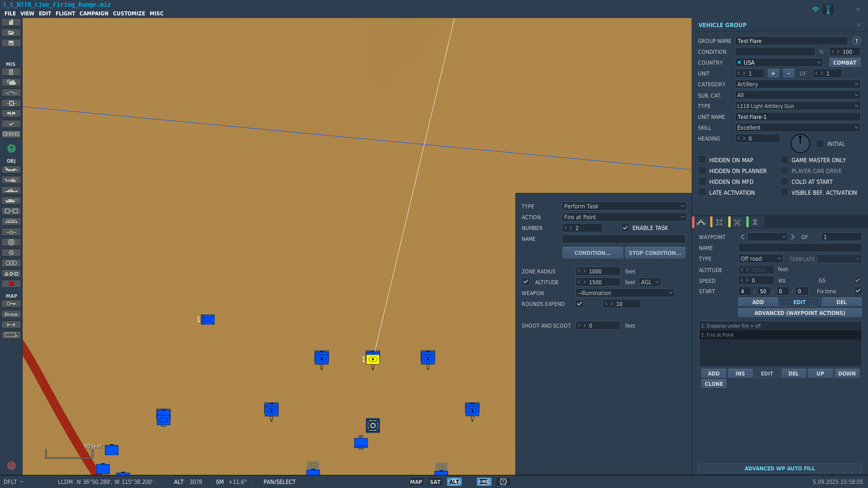Open the Route tab with waypoint icon
868x488 pixels.
pyautogui.click(x=701, y=222)
